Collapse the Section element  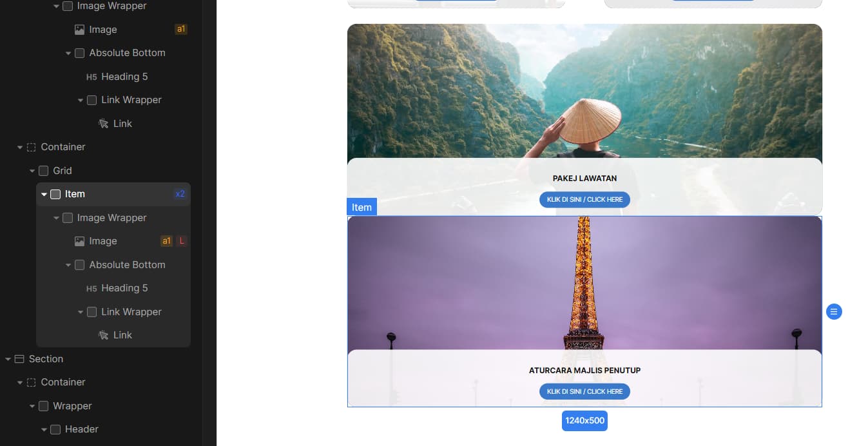click(8, 359)
